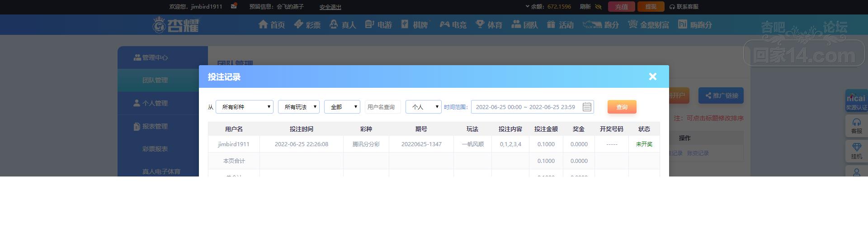Close the 投注记录 dialog
This screenshot has height=248, width=868.
652,76
